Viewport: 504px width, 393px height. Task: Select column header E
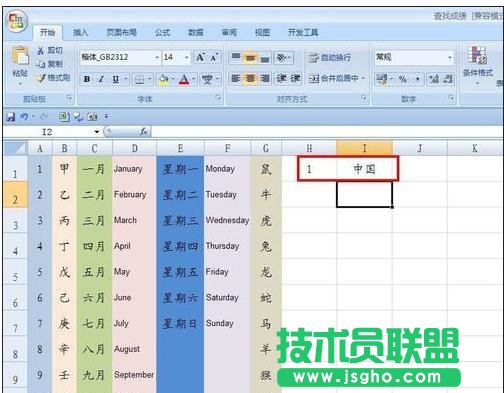tap(180, 148)
